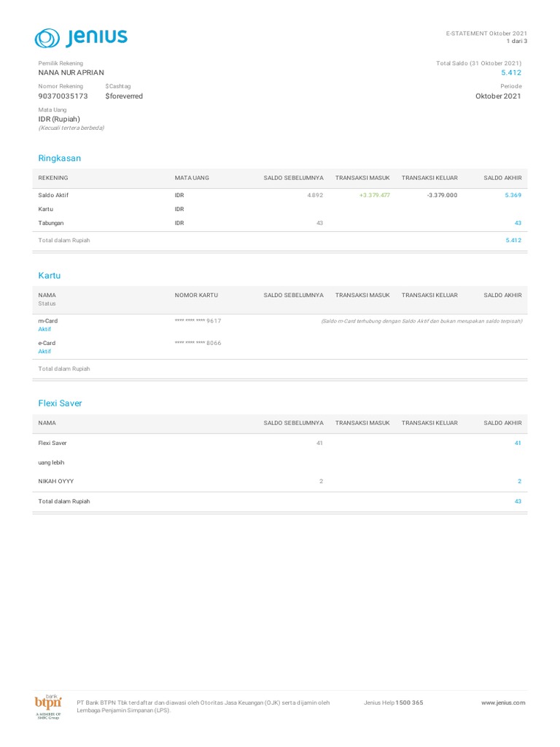The height and width of the screenshot is (747, 560).
Task: Click the m-Card balance note in italics
Action: pos(421,321)
